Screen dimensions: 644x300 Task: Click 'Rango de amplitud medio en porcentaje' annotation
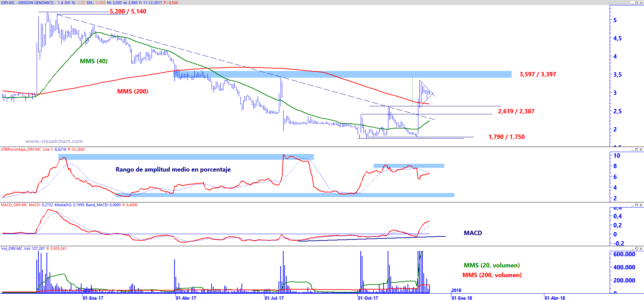(173, 170)
